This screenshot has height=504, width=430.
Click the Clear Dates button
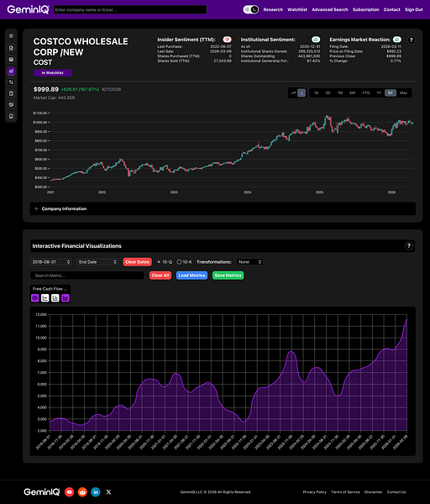[x=137, y=262]
